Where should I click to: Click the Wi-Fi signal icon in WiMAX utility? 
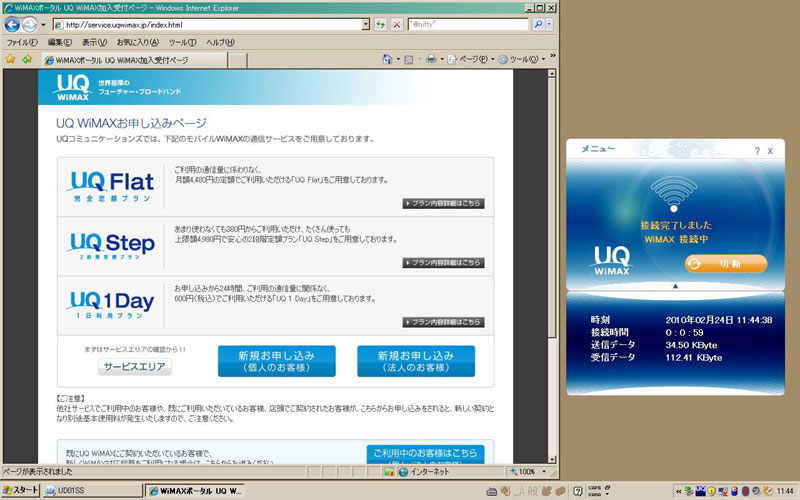click(673, 194)
